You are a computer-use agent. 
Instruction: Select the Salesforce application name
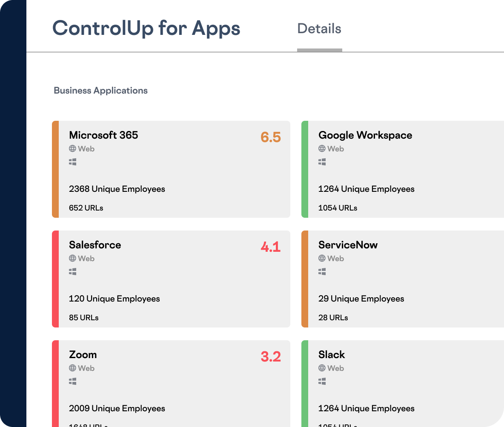pos(95,245)
